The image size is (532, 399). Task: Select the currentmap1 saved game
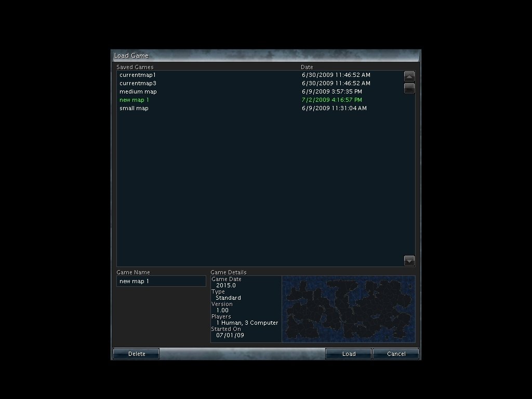[138, 75]
